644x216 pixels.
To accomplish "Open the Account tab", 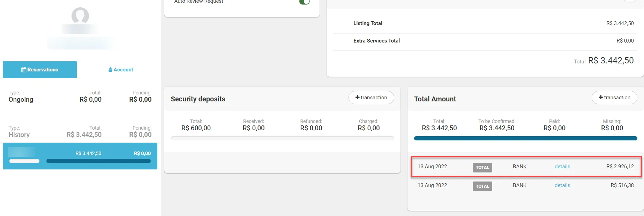I will coord(121,70).
